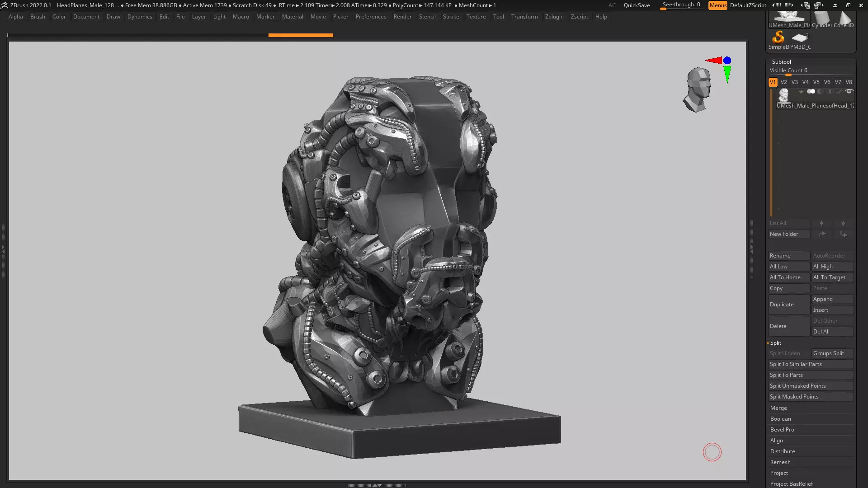
Task: Select V8 visibility set
Action: [x=849, y=82]
